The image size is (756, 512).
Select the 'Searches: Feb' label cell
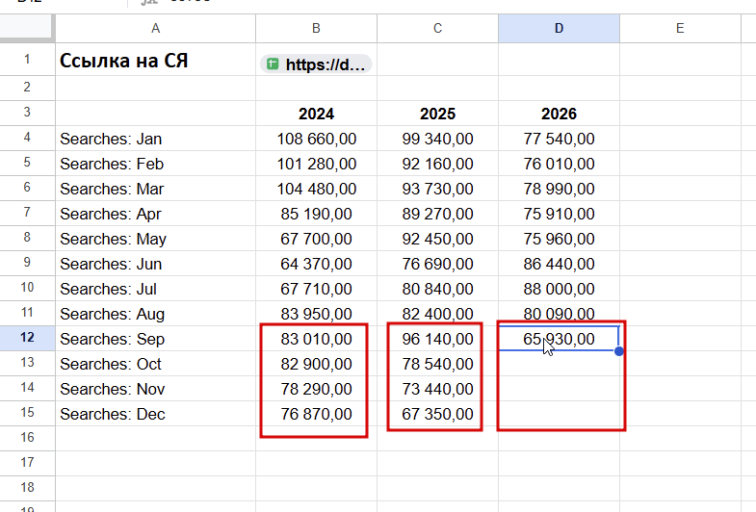click(x=155, y=163)
